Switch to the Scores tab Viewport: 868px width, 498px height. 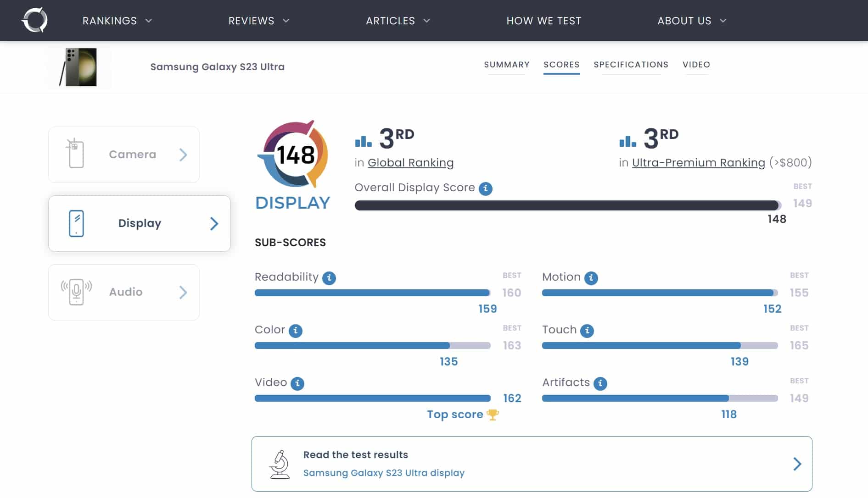(x=561, y=65)
